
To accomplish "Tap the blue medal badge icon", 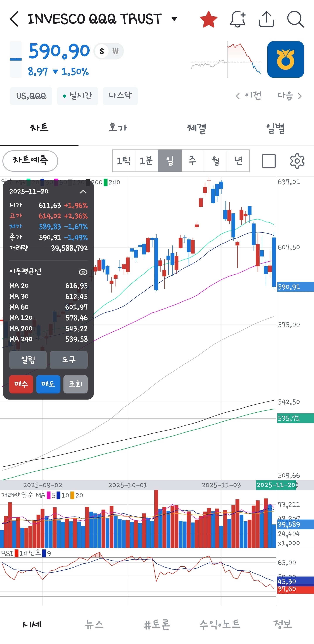I will (285, 59).
